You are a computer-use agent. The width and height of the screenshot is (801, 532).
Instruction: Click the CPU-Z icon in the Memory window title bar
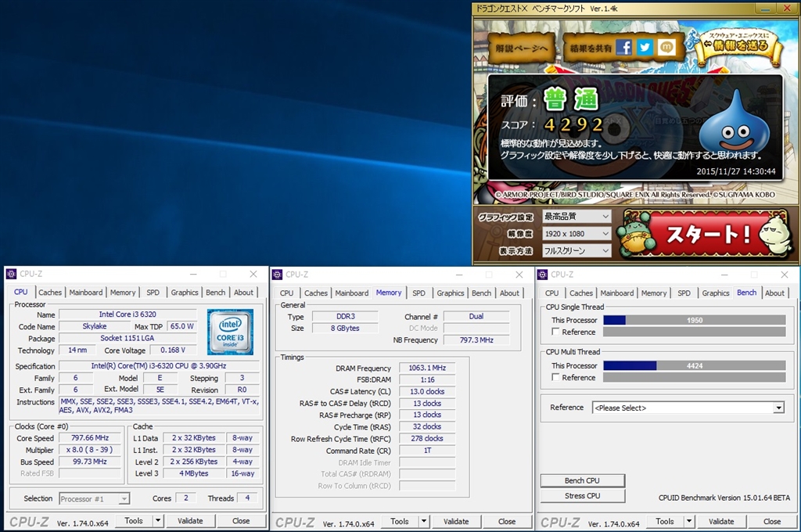coord(277,275)
